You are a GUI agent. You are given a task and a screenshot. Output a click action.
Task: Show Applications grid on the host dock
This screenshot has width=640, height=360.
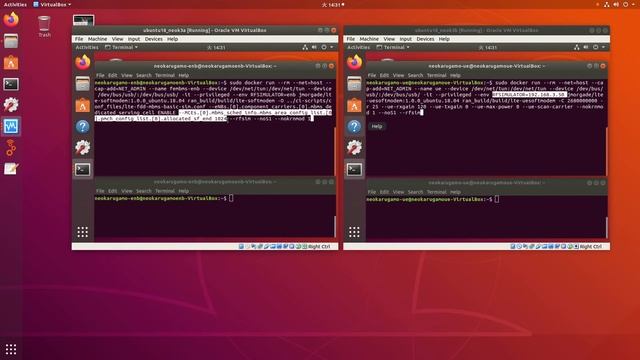click(11, 349)
